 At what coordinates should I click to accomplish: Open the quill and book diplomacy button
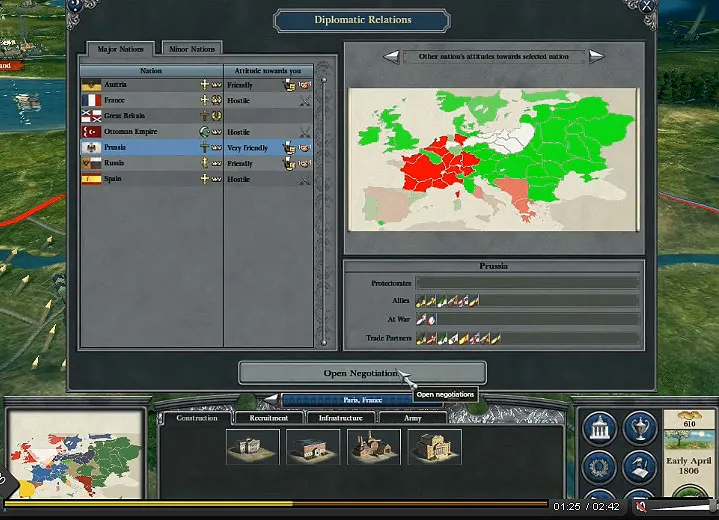pyautogui.click(x=639, y=467)
